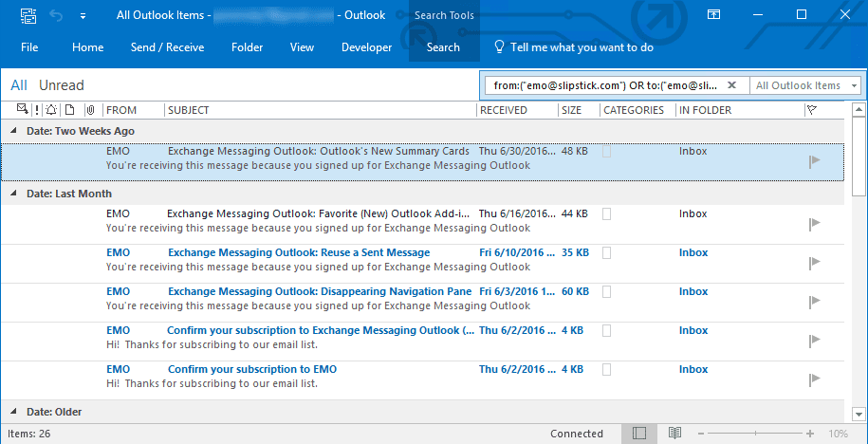Click the Search Tools contextual tab label
Screen dimensions: 868x444
[445, 15]
